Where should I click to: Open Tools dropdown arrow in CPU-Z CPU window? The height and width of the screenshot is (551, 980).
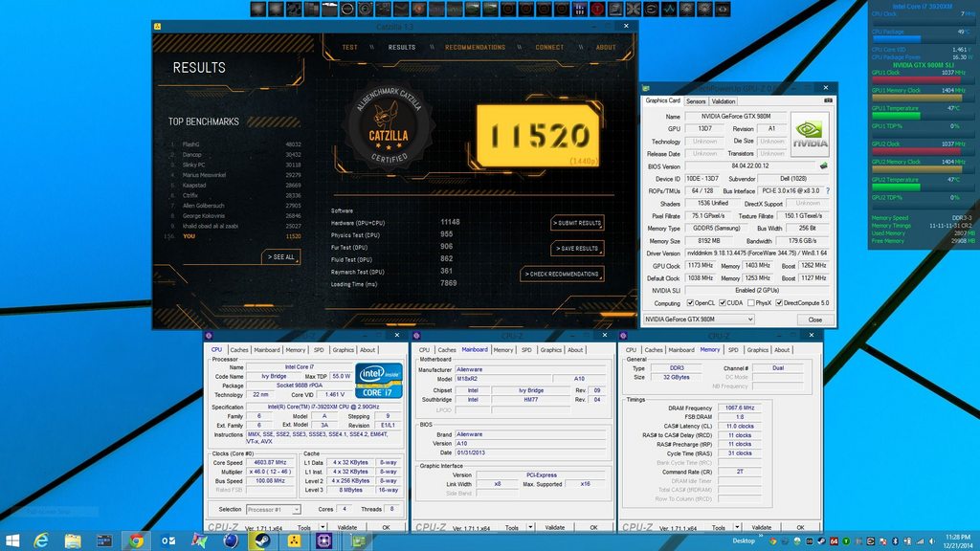click(x=323, y=528)
